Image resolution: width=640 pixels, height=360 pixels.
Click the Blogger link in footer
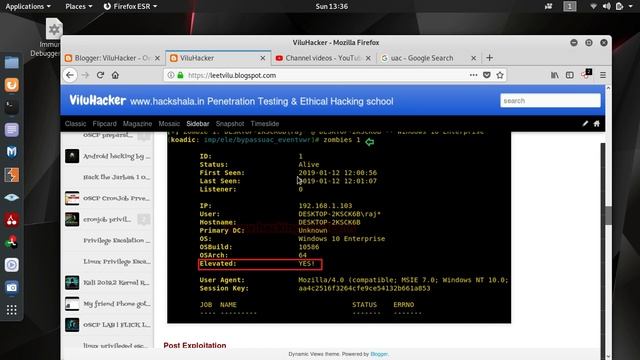coord(379,354)
